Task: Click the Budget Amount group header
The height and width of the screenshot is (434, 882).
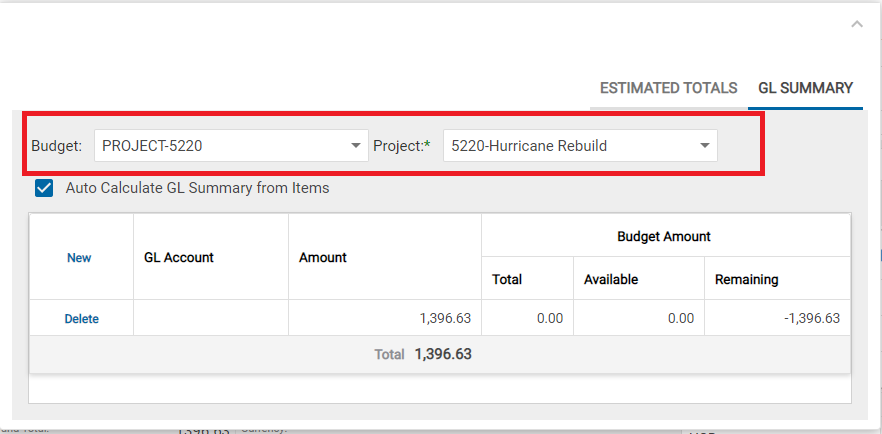Action: (x=664, y=237)
